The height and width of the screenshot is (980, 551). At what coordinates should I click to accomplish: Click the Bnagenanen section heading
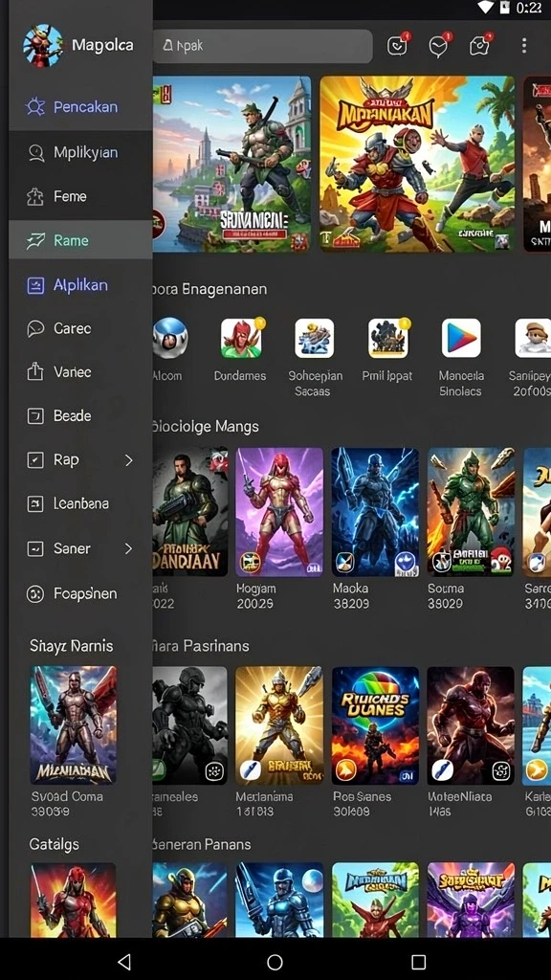tap(209, 289)
